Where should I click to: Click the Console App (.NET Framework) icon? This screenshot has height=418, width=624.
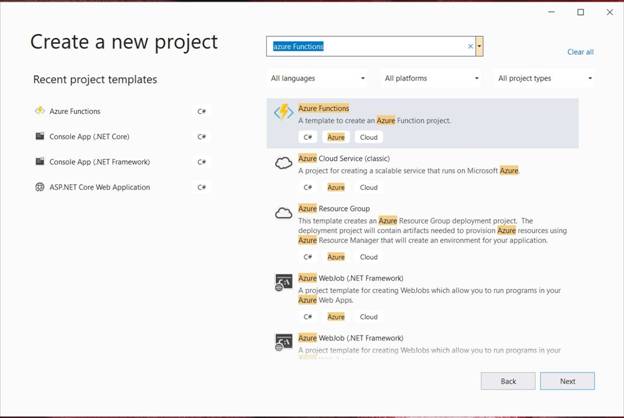(x=40, y=161)
